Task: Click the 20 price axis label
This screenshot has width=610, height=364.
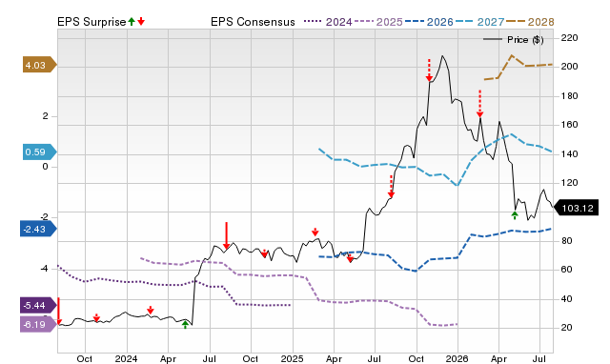Action: [567, 328]
